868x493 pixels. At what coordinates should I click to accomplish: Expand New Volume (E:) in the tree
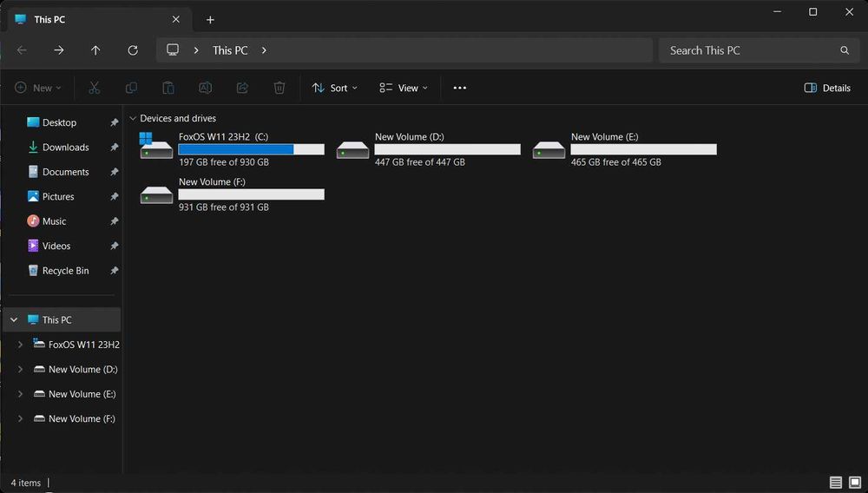pyautogui.click(x=20, y=394)
